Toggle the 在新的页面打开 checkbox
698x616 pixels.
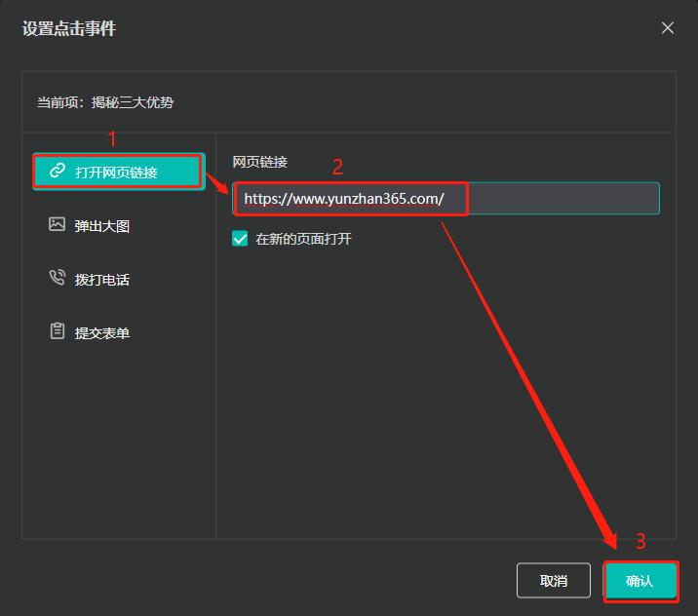240,238
